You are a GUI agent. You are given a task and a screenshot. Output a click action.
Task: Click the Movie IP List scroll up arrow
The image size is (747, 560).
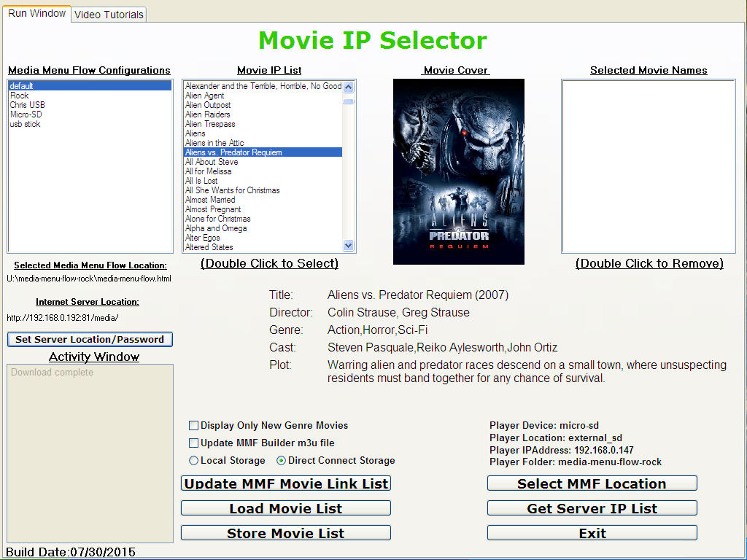click(x=348, y=87)
